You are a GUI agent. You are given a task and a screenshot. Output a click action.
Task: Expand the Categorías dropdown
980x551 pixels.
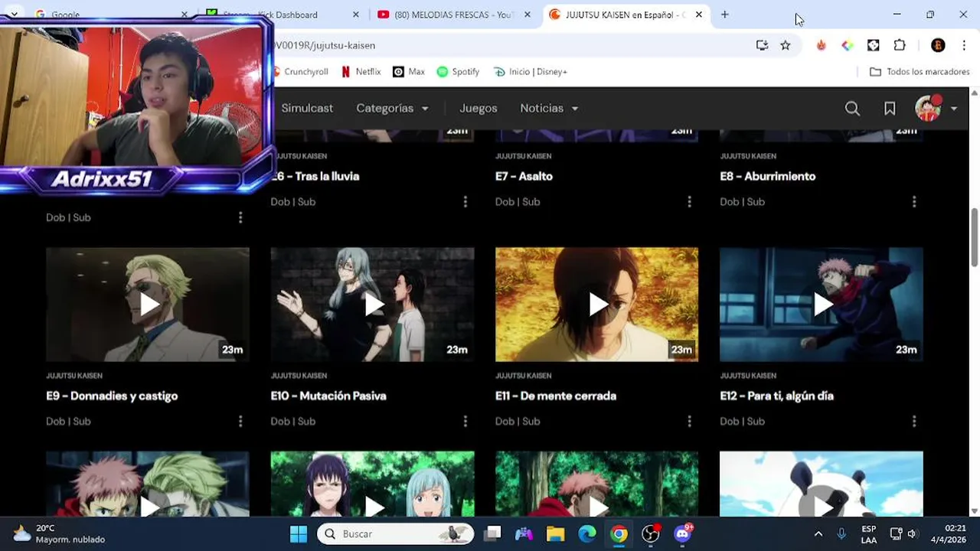pos(392,109)
